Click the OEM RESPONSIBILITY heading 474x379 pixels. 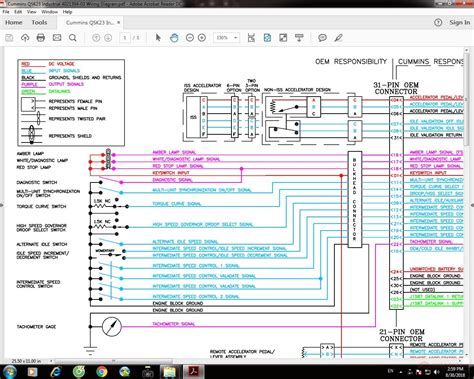tap(351, 62)
